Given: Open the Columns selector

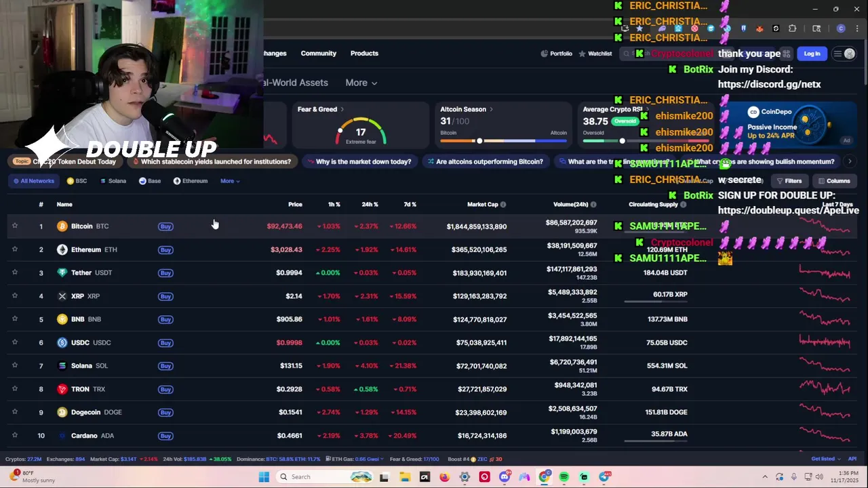Looking at the screenshot, I should tap(834, 181).
